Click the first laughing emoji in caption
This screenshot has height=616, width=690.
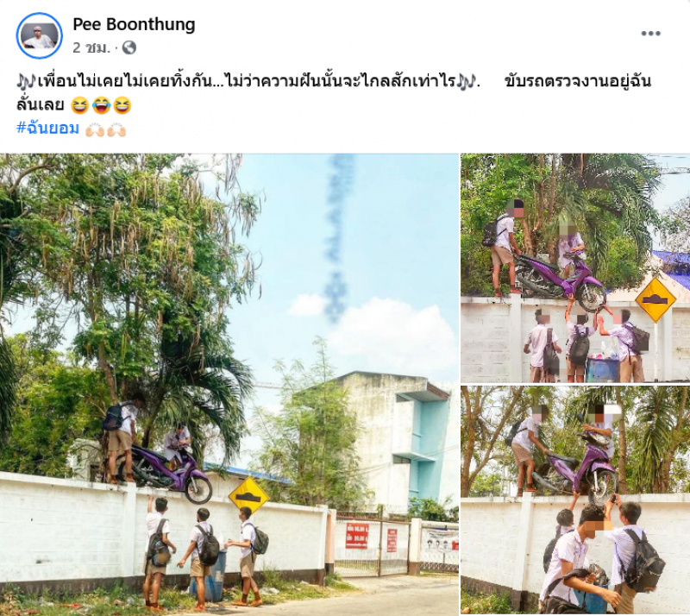[79, 105]
